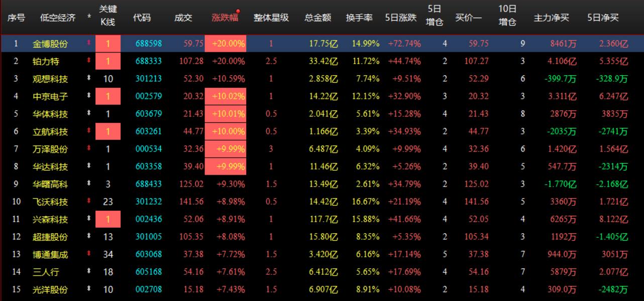Select stock name 华达科技
The image size is (644, 301).
pos(50,167)
